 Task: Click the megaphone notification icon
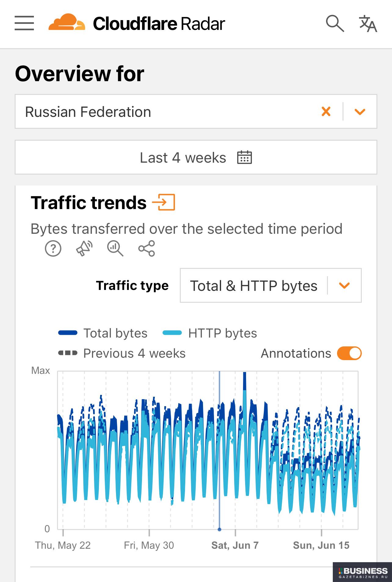pos(84,248)
